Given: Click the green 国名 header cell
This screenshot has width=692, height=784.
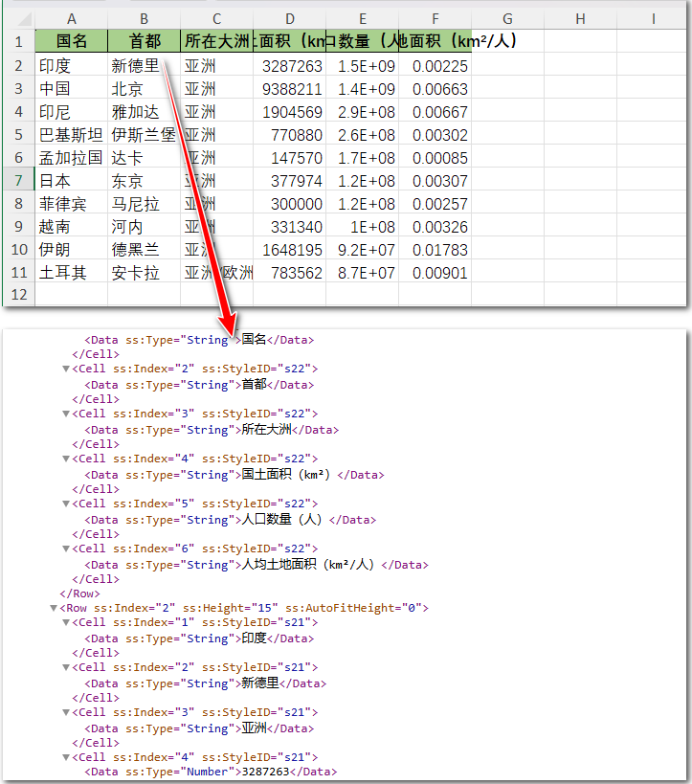Looking at the screenshot, I should point(72,41).
